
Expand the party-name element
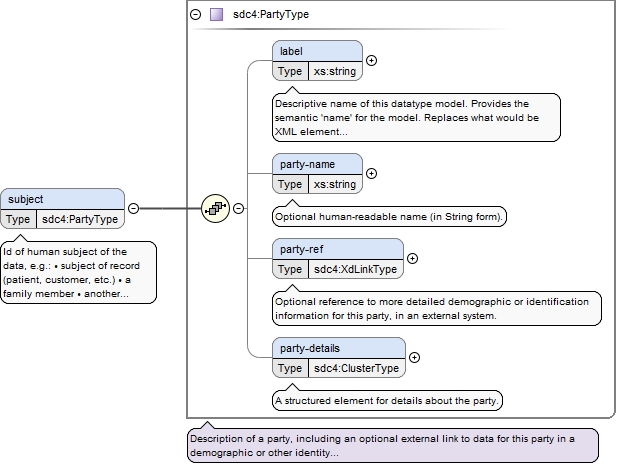[371, 174]
